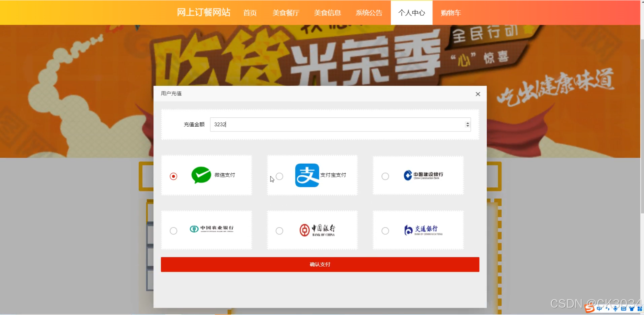Image resolution: width=644 pixels, height=315 pixels.
Task: Click the China Construction Bank logo
Action: pos(424,175)
